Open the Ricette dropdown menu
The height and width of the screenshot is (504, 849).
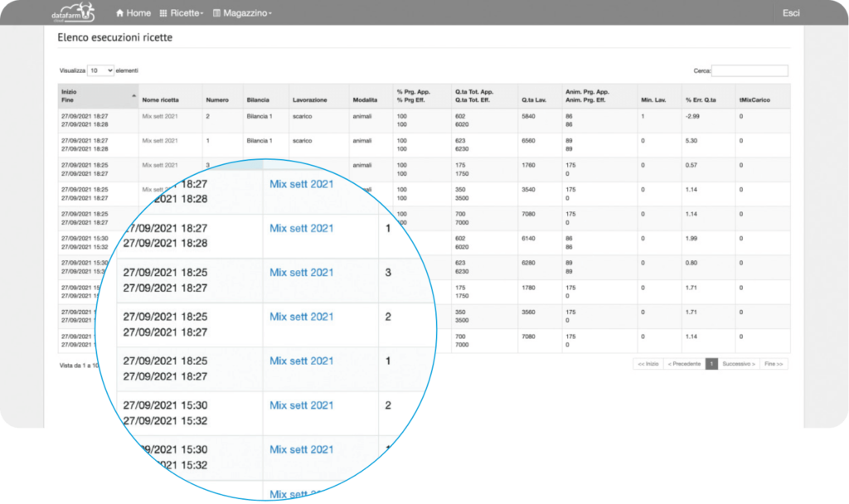(x=182, y=13)
